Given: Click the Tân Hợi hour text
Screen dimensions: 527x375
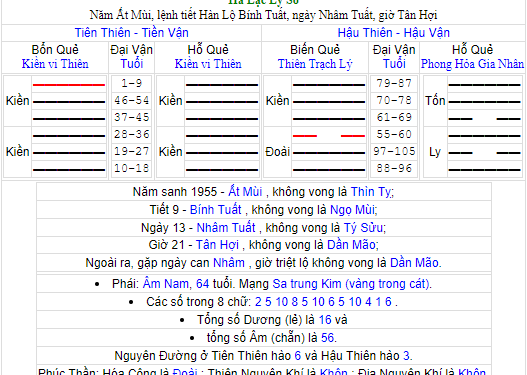Looking at the screenshot, I should [x=217, y=245].
